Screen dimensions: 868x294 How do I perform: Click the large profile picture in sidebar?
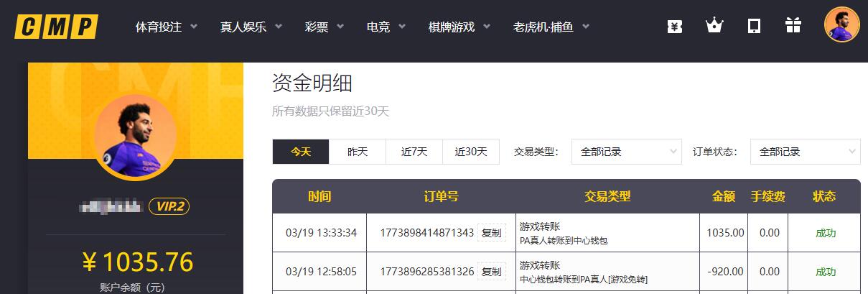coord(135,136)
